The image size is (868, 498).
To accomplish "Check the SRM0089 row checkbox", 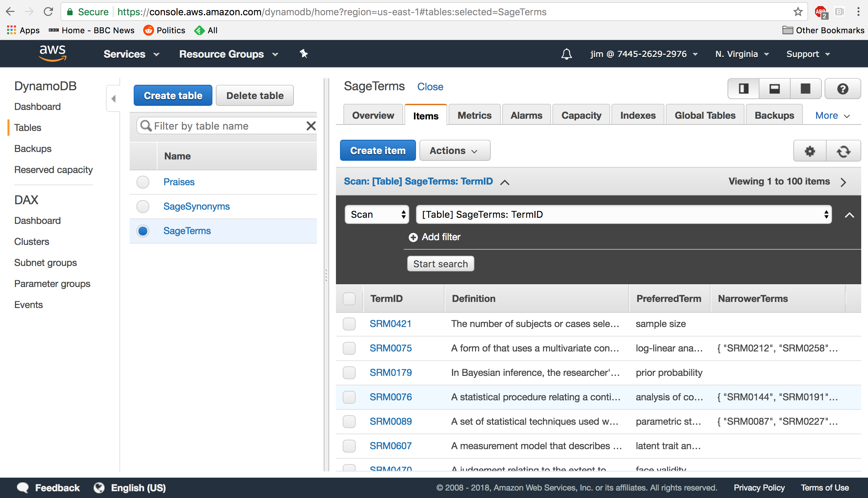I will [349, 421].
